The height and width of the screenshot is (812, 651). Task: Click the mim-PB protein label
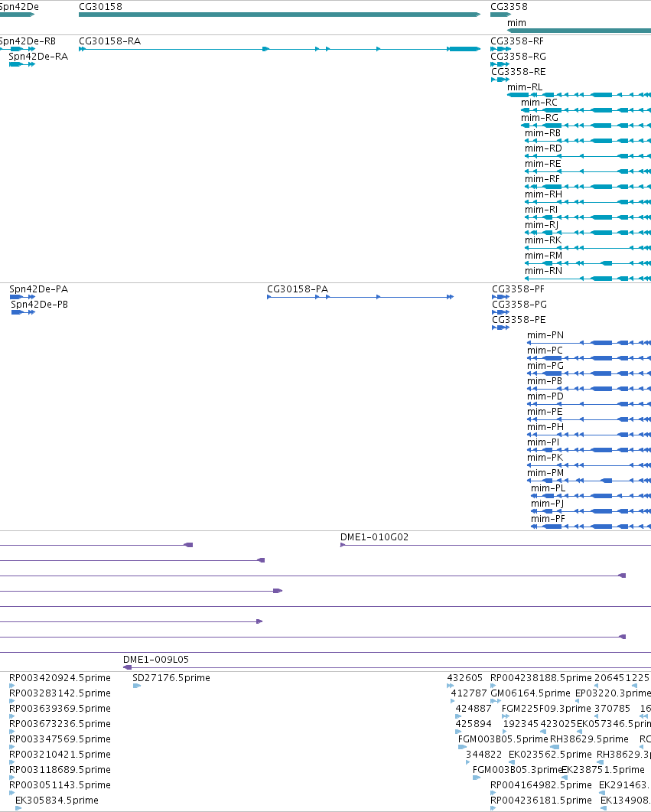click(545, 380)
